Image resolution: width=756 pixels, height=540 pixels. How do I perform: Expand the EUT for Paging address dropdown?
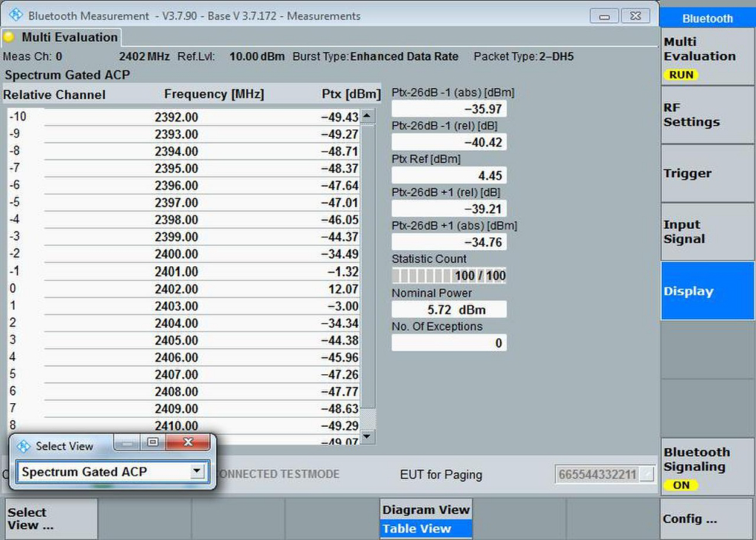point(647,474)
